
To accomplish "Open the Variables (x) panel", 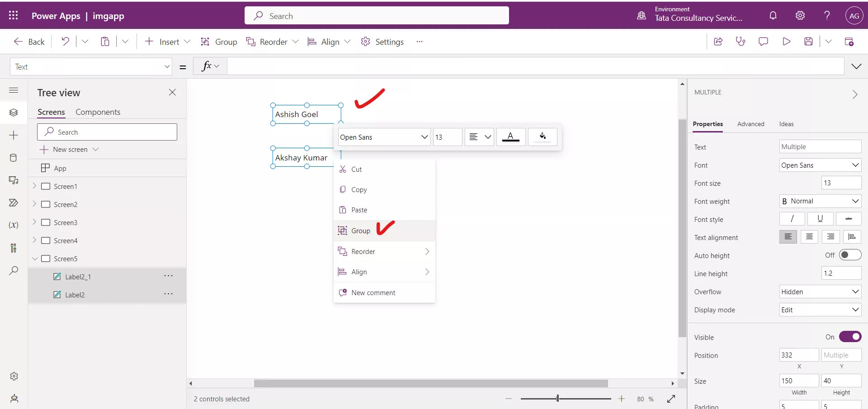I will point(14,225).
